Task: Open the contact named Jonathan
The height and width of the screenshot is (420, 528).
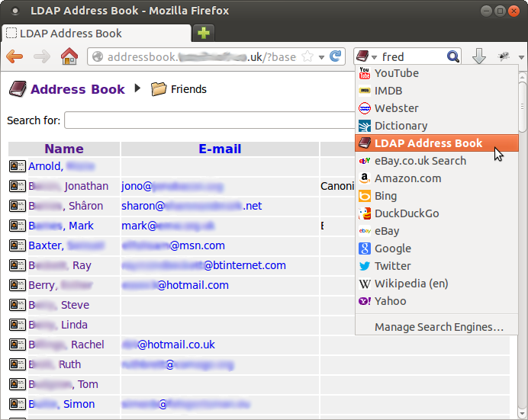Action: coord(69,186)
